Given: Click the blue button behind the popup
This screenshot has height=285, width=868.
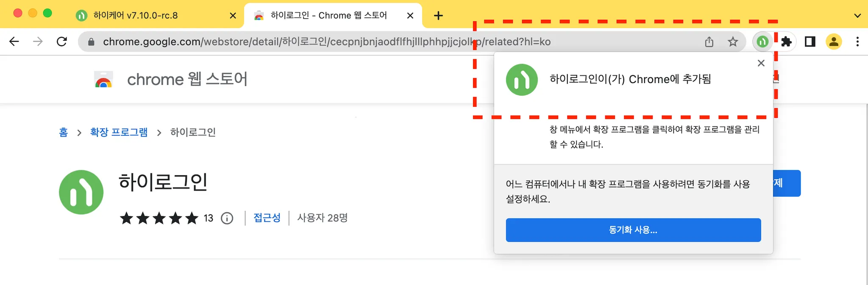Looking at the screenshot, I should 787,183.
